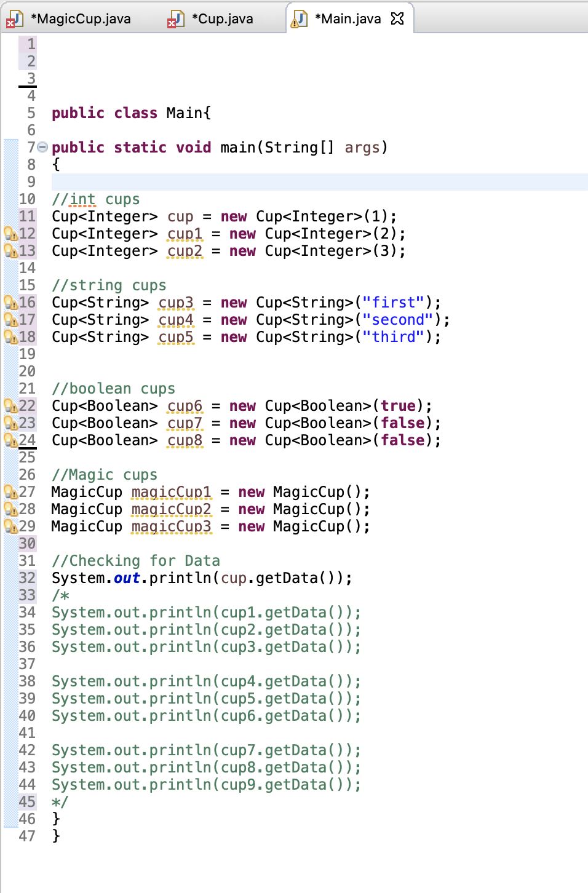Switch to the Cup.java tab
This screenshot has width=588, height=893.
point(221,18)
